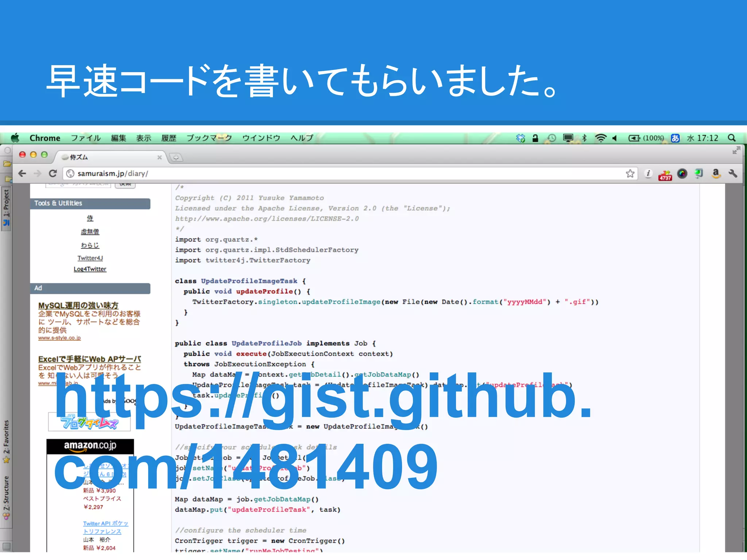Click the apache.org license URL text
Viewport: 747px width, 560px height.
coord(267,218)
